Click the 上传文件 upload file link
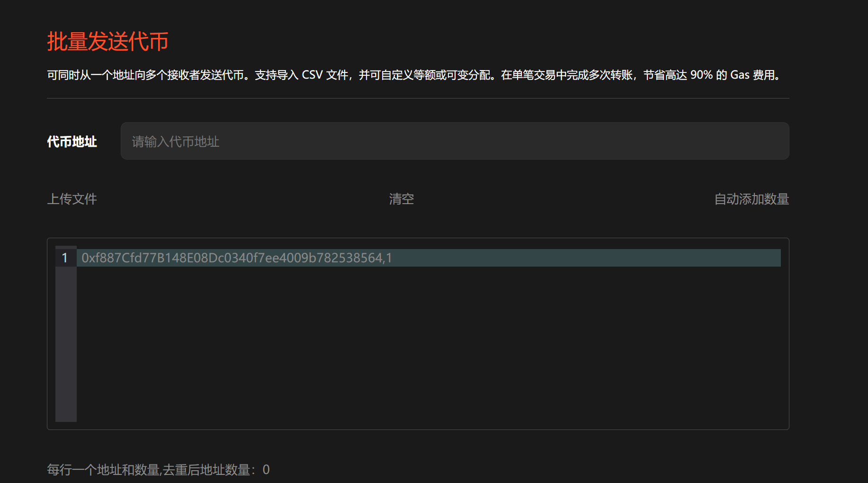This screenshot has height=483, width=868. 72,199
